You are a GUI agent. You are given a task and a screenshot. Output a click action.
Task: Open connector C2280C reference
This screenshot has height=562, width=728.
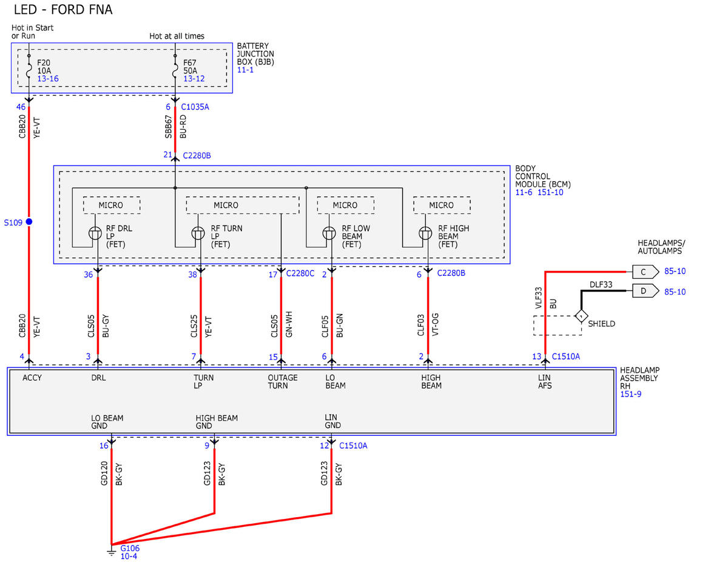[300, 273]
